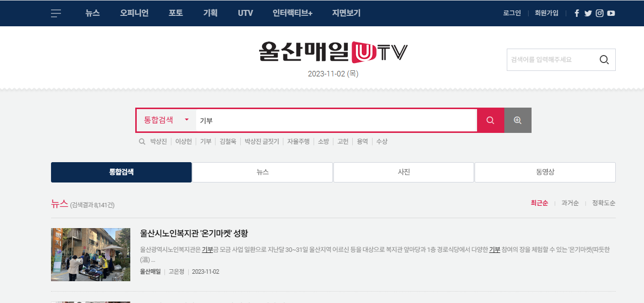The height and width of the screenshot is (303, 644).
Task: Open the 인터랙티브+ menu
Action: (x=293, y=13)
